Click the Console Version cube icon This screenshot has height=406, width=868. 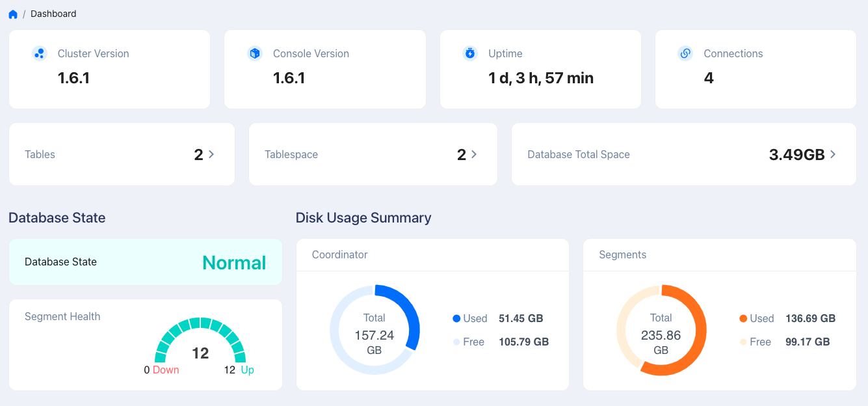pyautogui.click(x=255, y=53)
